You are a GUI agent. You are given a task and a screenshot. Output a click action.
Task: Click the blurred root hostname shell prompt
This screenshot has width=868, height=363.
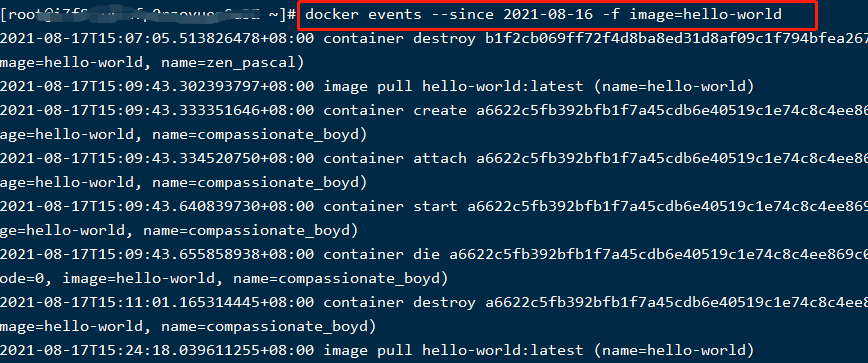point(148,15)
